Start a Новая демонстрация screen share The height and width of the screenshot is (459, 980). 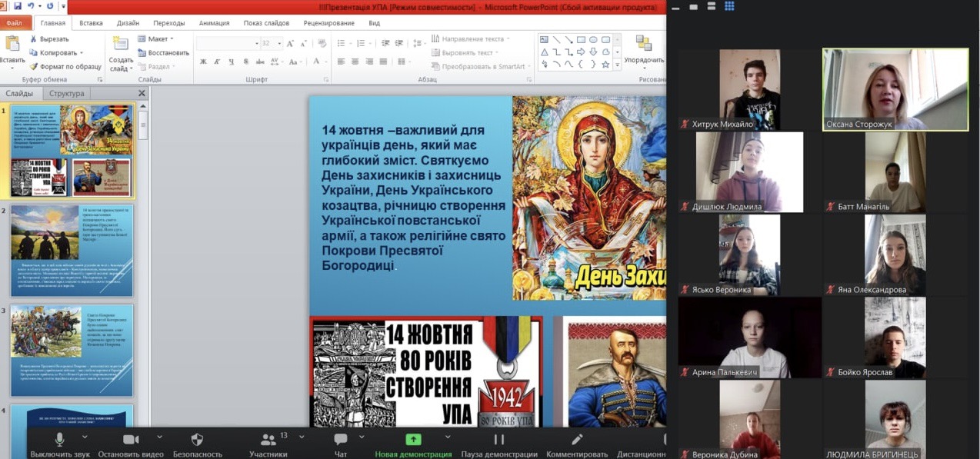(x=413, y=444)
